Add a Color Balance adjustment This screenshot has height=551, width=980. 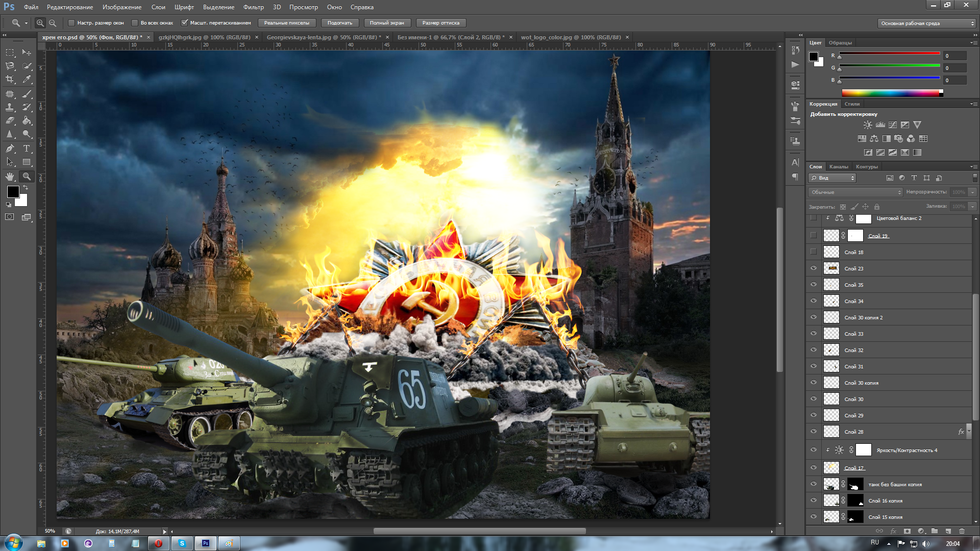[874, 138]
